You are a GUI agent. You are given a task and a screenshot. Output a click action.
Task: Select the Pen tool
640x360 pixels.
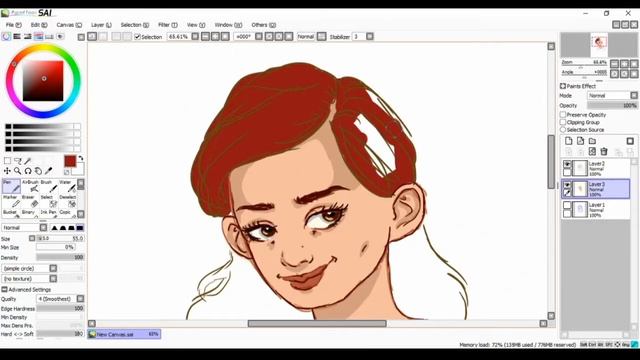(x=11, y=186)
